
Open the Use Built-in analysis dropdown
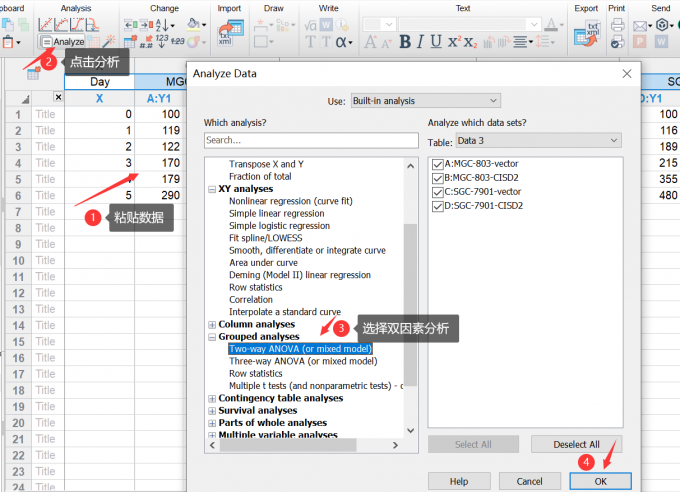[424, 101]
